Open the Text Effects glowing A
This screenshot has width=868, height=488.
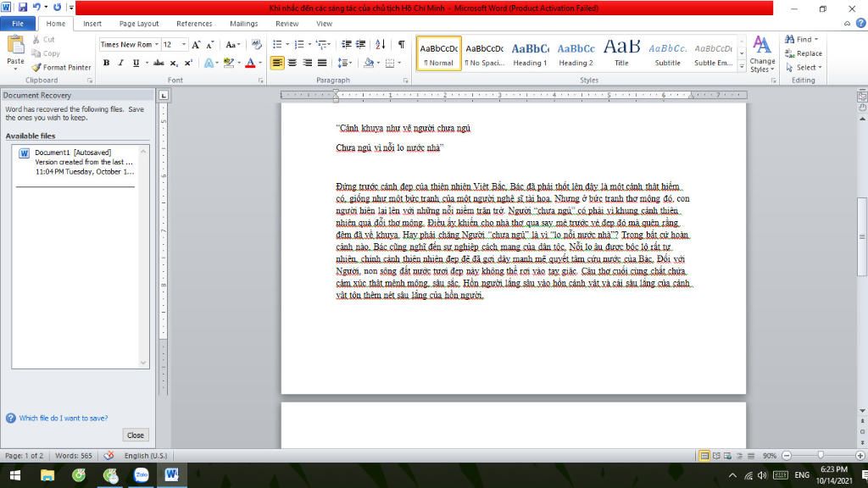(209, 63)
